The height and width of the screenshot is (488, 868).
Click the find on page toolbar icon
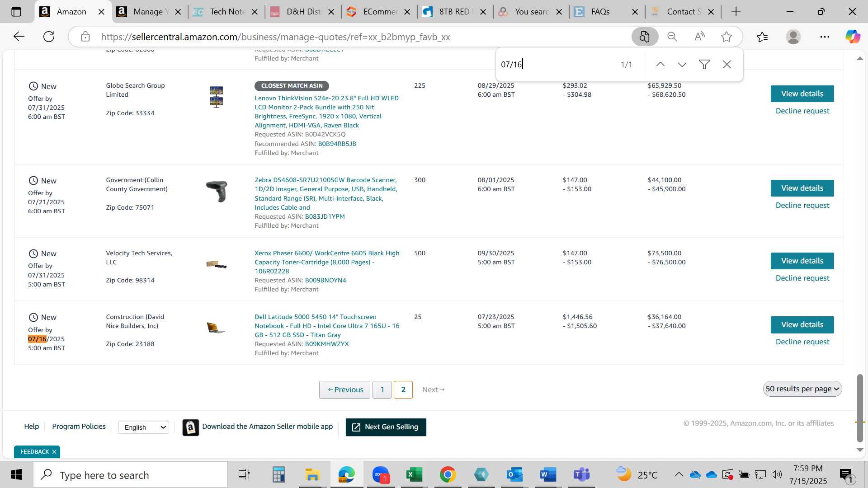[x=644, y=37]
